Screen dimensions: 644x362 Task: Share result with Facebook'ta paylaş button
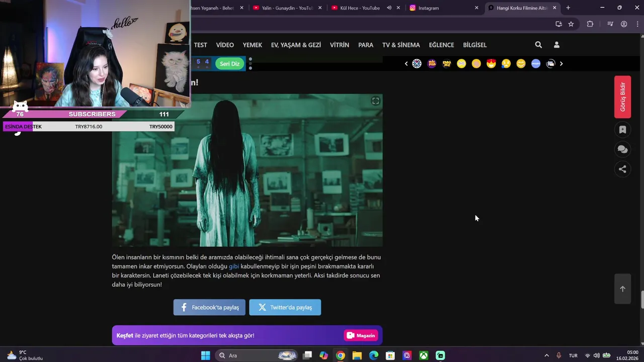[x=209, y=307]
